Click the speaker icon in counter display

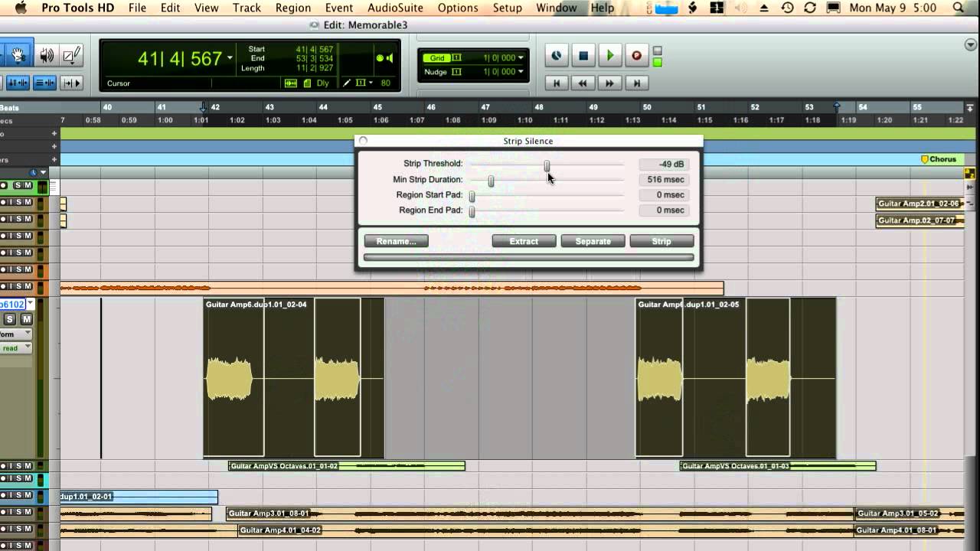389,58
